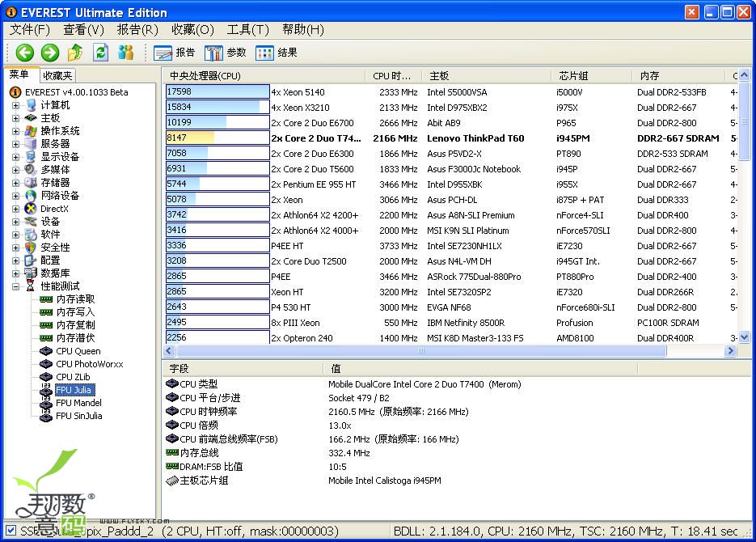Screen dimensions: 756x542
Task: Sort by the 主板 column header
Action: click(x=486, y=76)
